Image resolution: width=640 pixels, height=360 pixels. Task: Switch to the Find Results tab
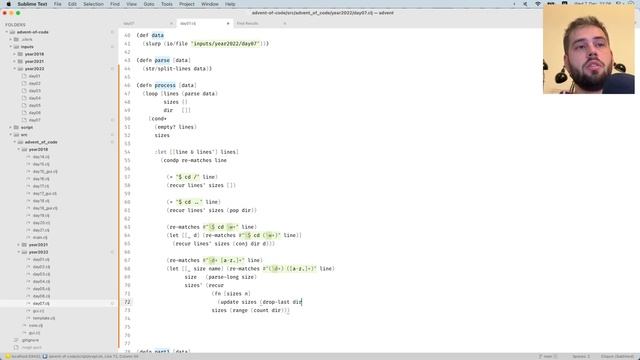[x=247, y=24]
